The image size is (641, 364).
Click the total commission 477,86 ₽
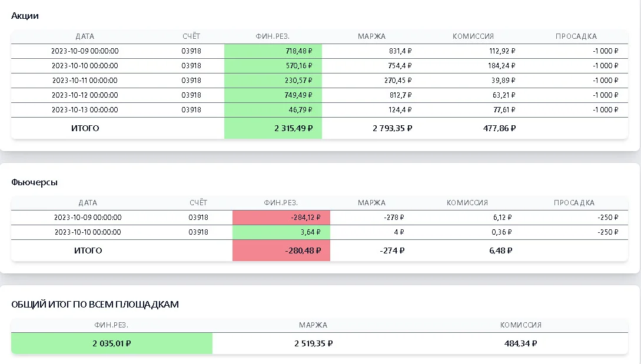pos(500,128)
